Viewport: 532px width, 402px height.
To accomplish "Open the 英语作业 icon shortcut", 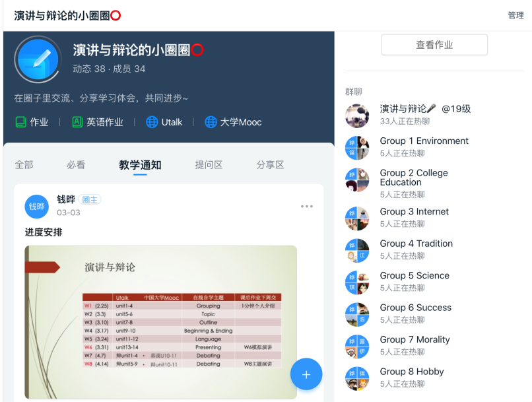I will [77, 122].
